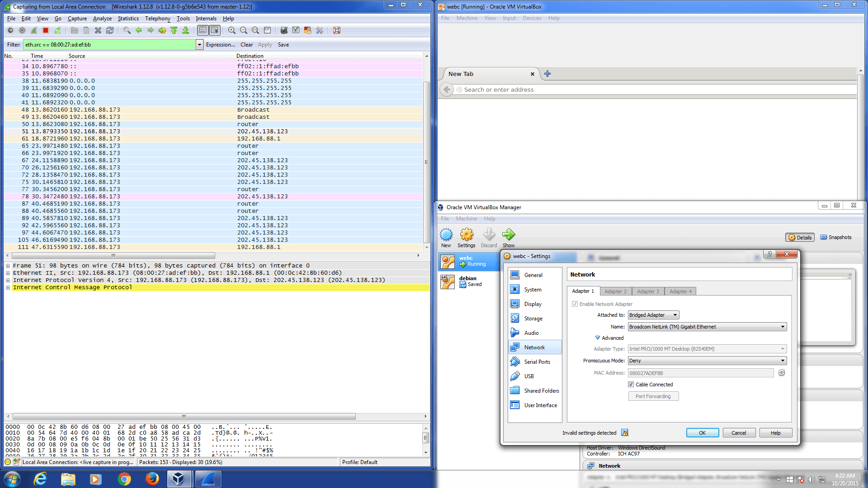The image size is (868, 488).
Task: Open Wireshark Analyze menu
Action: click(x=102, y=19)
